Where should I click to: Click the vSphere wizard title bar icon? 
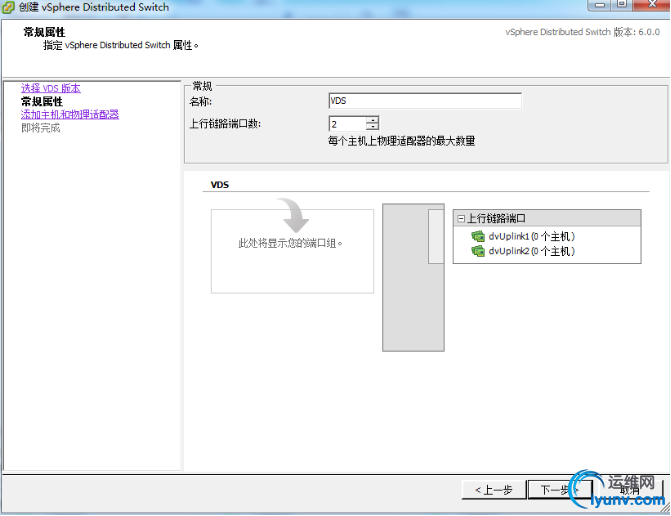click(x=8, y=7)
